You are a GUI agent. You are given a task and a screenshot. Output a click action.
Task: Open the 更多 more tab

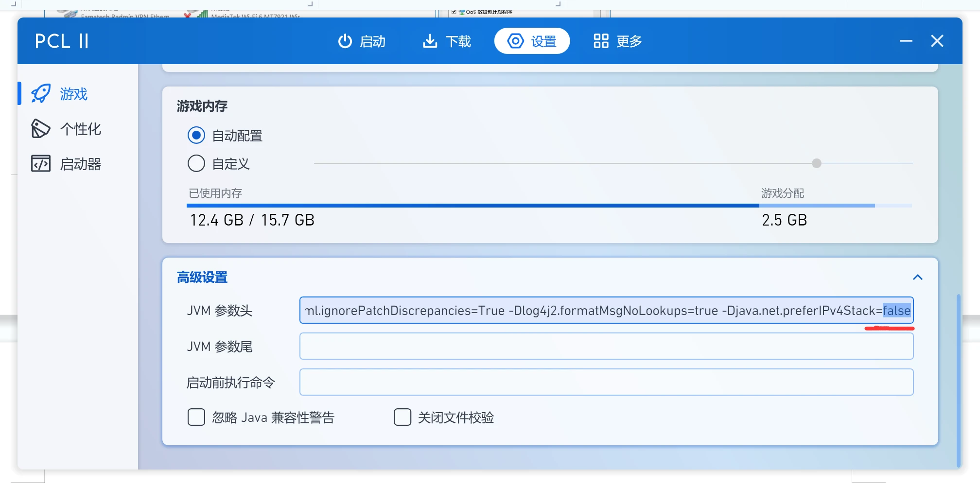pos(617,41)
